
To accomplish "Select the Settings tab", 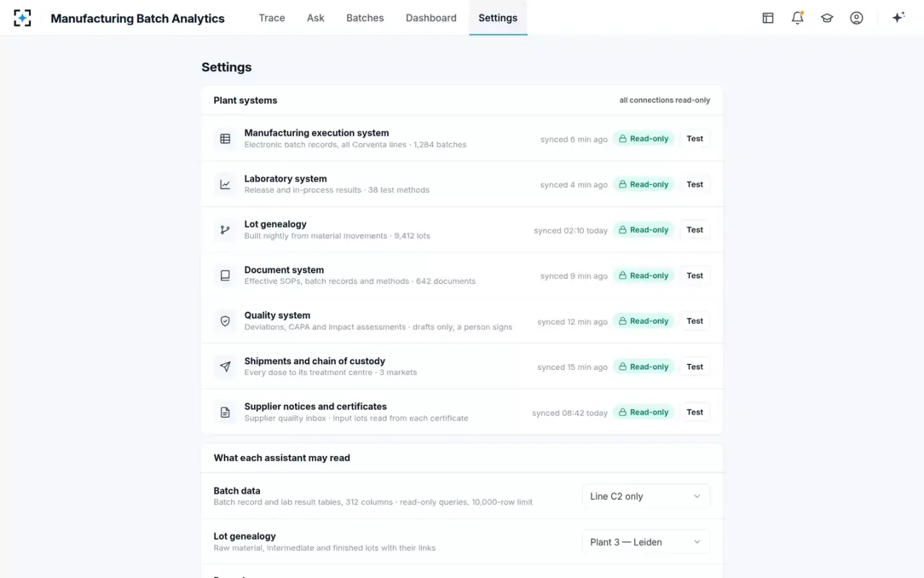I will click(498, 18).
